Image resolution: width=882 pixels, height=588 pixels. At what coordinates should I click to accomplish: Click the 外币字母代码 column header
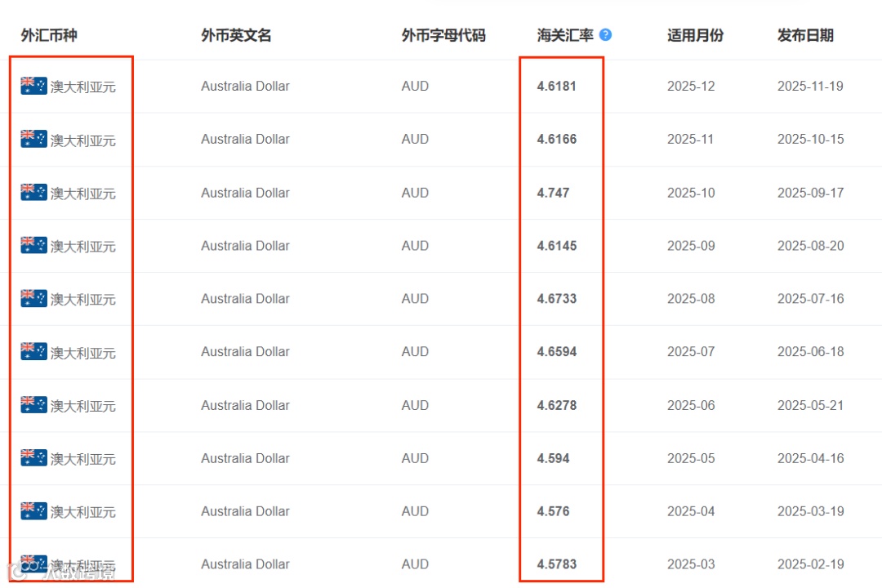coord(443,35)
